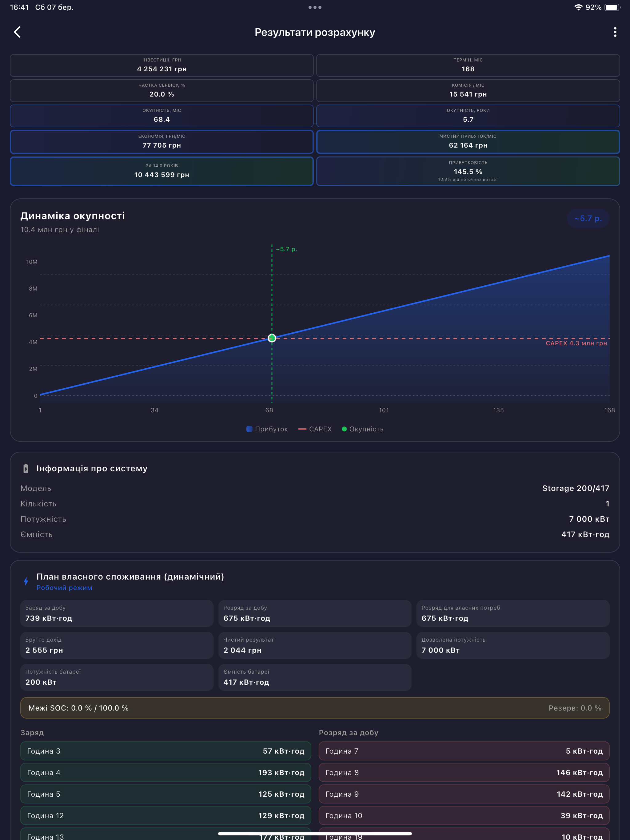Tap the CAPEX 4.3 млн грн chart label
The image size is (630, 840).
(x=576, y=343)
